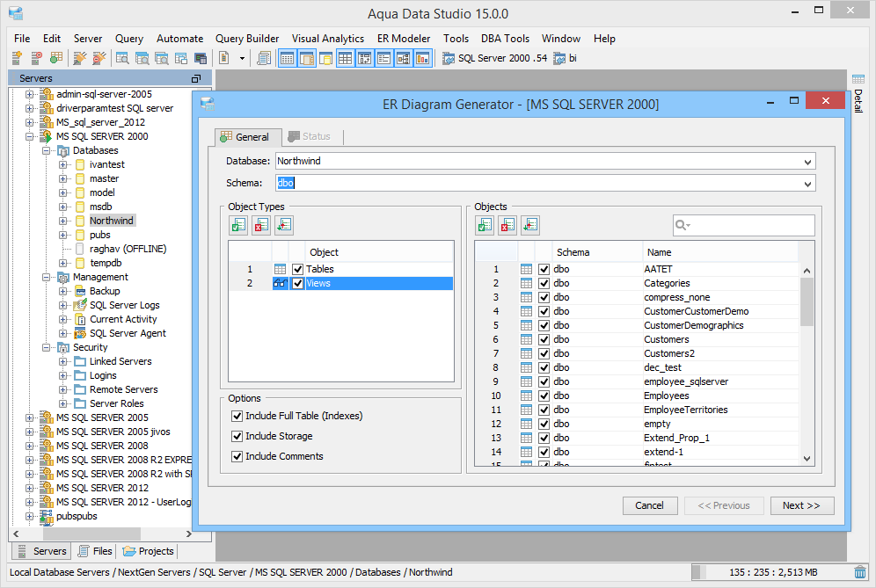Expand the MS SQL SERVER 2005 tree node
Viewport: 876px width, 588px height.
coord(30,417)
